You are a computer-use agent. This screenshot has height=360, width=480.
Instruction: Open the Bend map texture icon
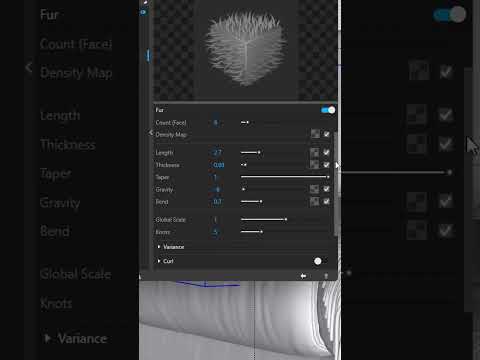315,202
